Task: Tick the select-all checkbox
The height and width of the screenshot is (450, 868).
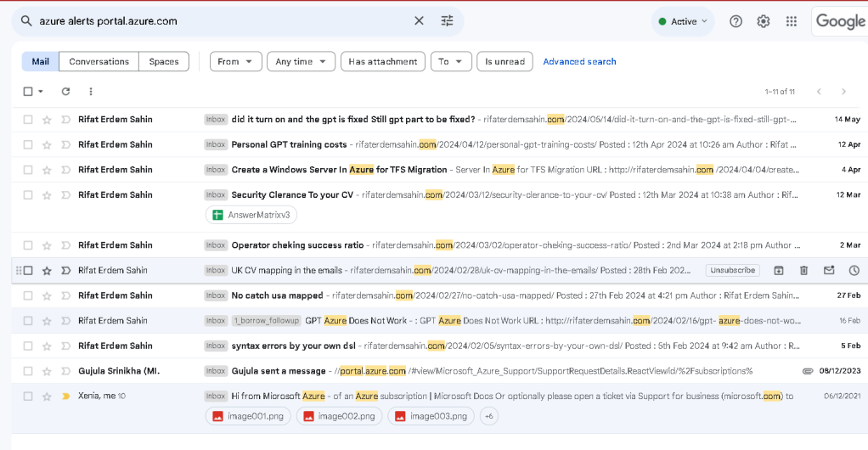Action: pyautogui.click(x=28, y=92)
